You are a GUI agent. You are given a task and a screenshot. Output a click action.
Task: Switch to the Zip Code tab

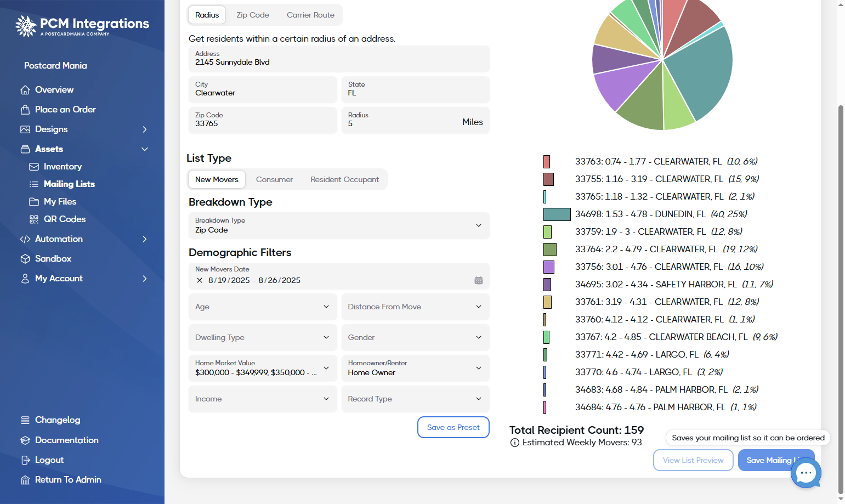pyautogui.click(x=253, y=15)
